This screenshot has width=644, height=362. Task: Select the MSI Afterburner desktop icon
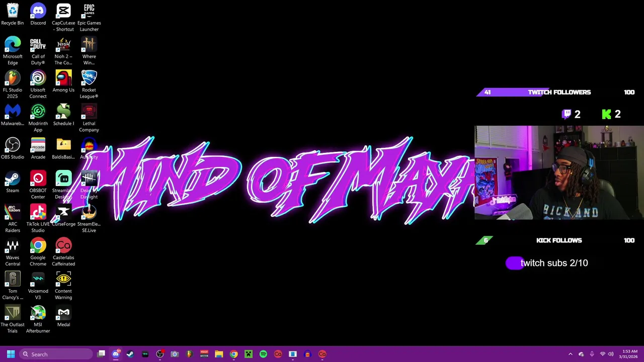pyautogui.click(x=38, y=319)
